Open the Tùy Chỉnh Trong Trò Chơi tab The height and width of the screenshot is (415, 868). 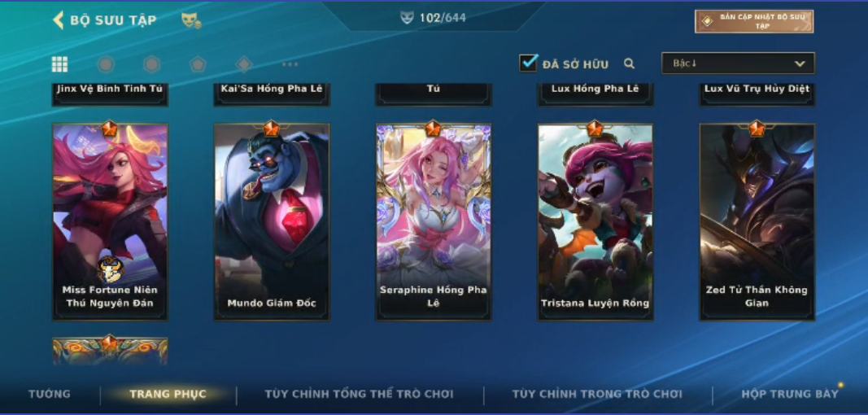[x=597, y=394]
